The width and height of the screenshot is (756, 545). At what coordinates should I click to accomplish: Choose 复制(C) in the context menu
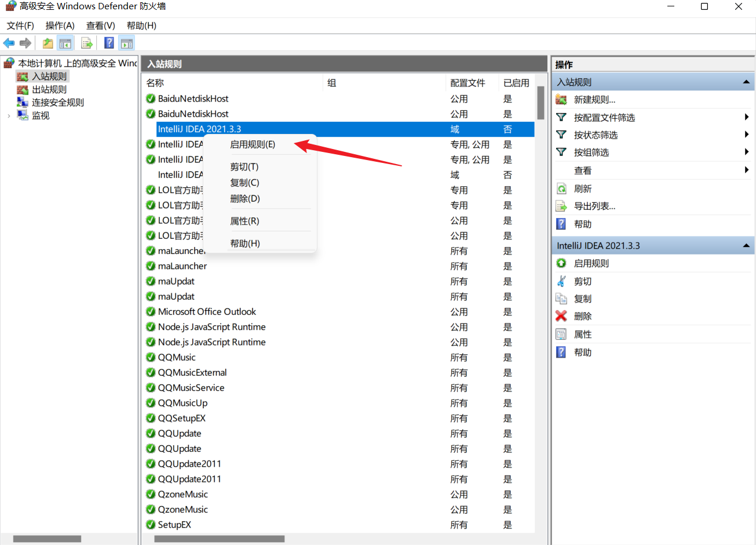point(244,183)
